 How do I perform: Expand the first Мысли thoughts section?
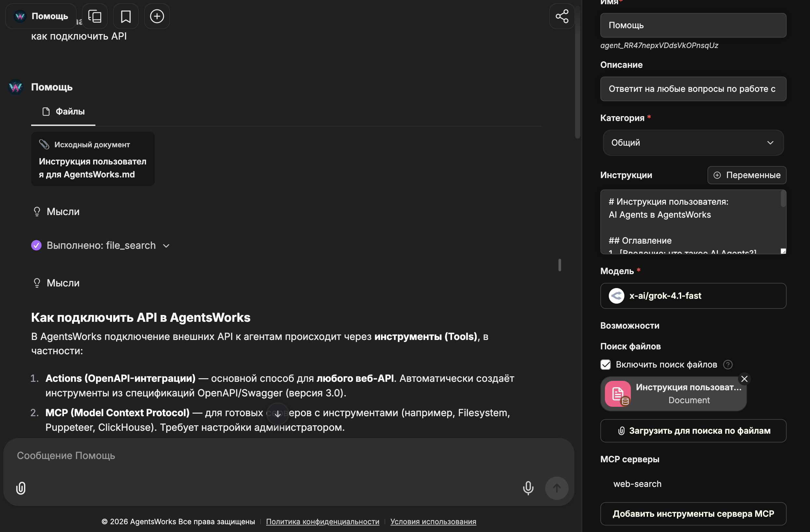tap(63, 212)
